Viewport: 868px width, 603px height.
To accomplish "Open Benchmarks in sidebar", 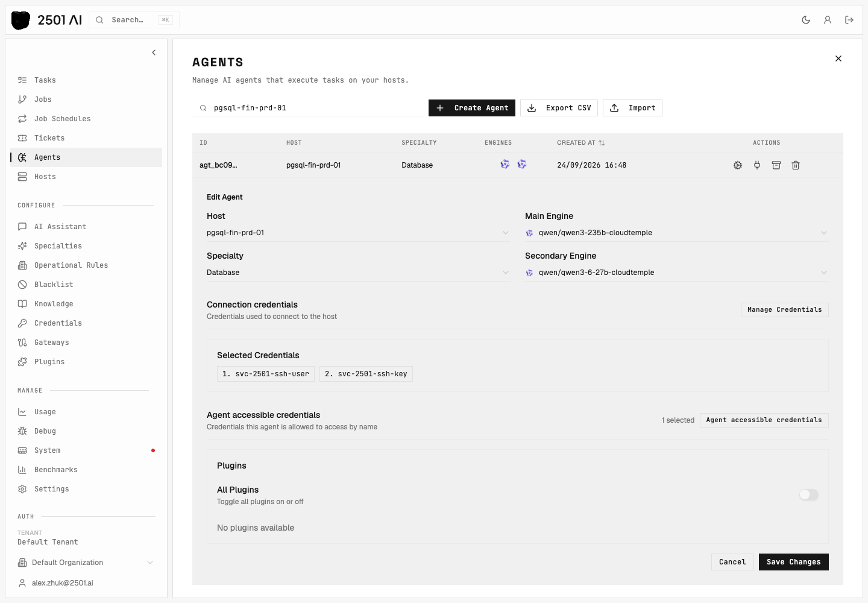I will [x=86, y=470].
